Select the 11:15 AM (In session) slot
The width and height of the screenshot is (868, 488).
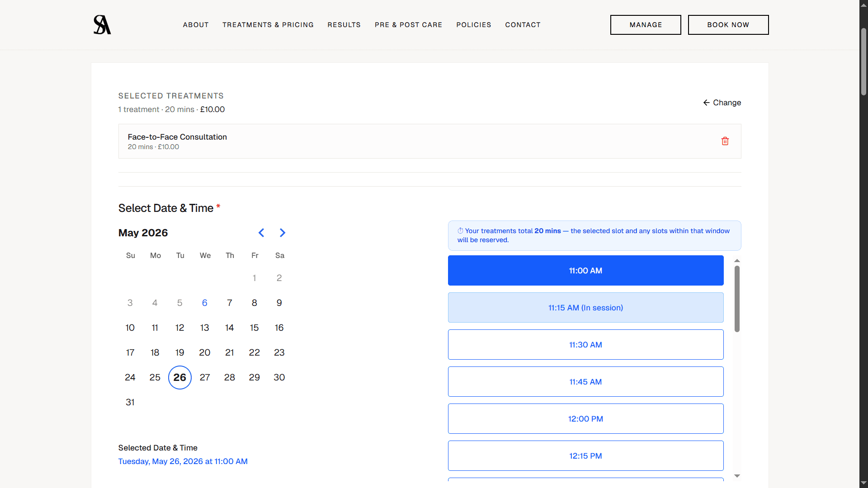(x=585, y=307)
